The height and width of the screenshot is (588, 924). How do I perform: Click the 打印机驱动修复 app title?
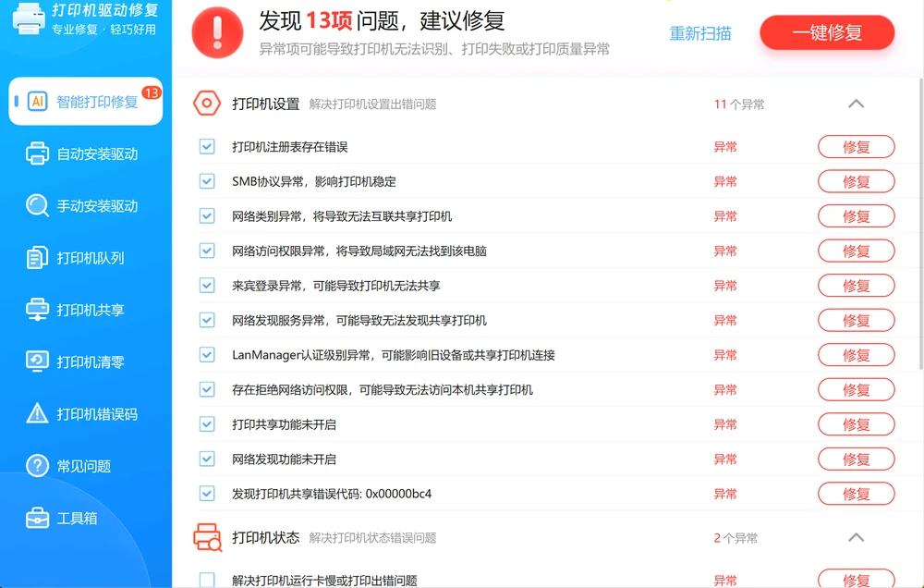105,10
